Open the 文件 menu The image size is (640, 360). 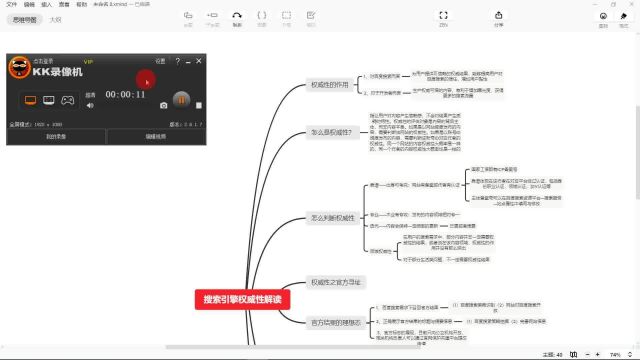pyautogui.click(x=11, y=4)
